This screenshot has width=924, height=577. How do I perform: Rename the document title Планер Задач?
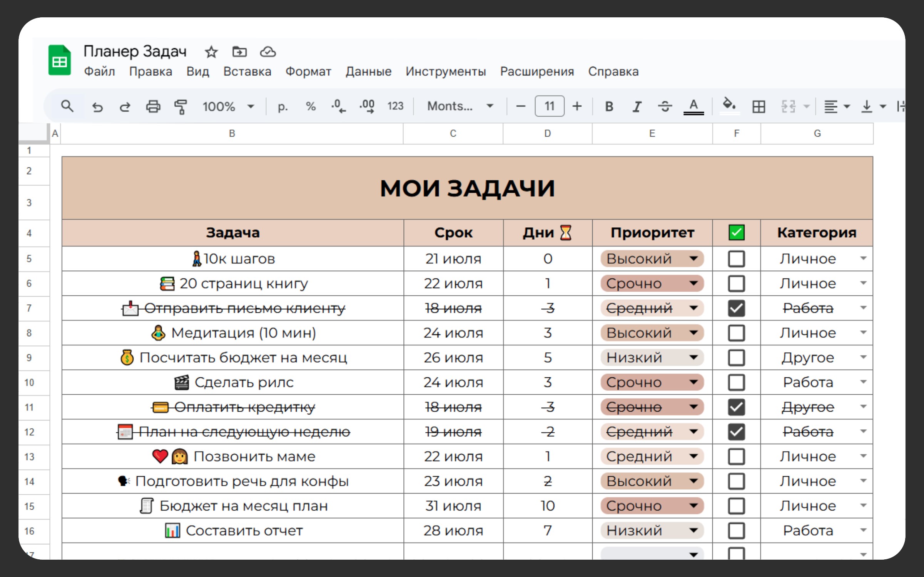point(135,51)
